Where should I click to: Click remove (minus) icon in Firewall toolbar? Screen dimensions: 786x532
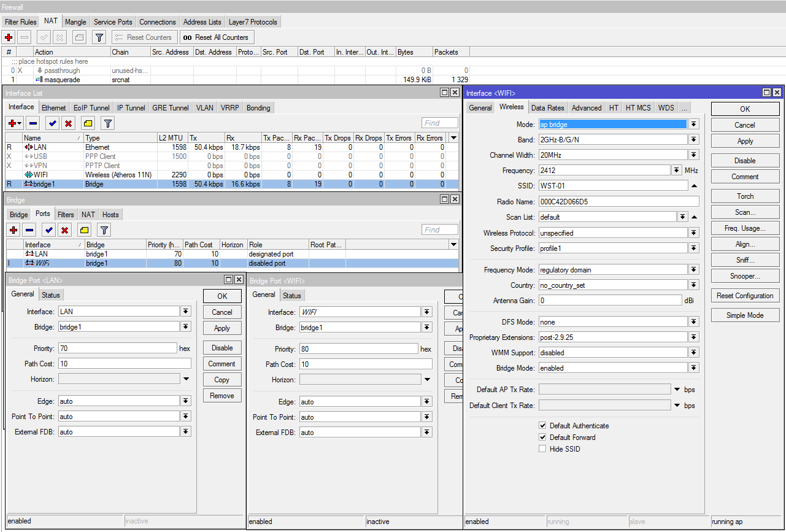25,37
